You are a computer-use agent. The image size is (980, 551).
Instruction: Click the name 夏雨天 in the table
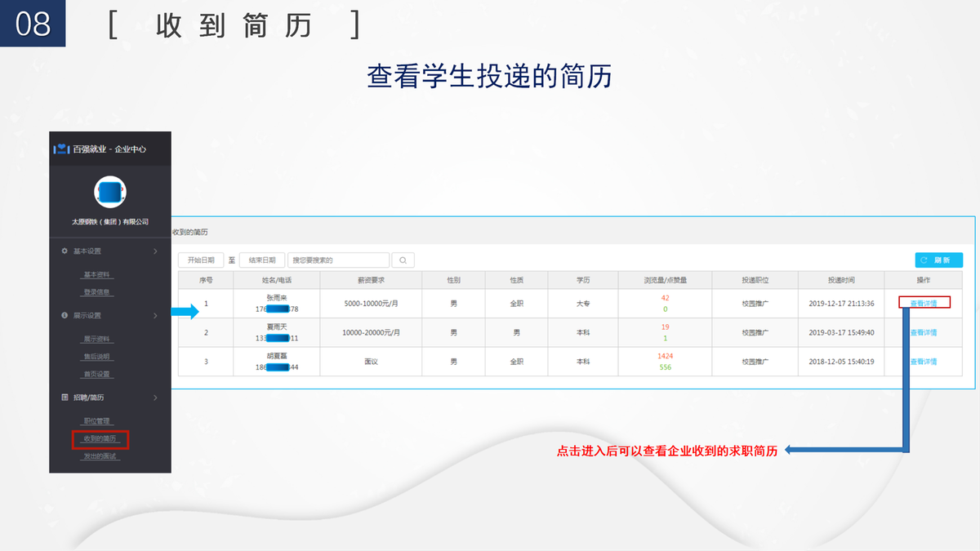pyautogui.click(x=277, y=327)
